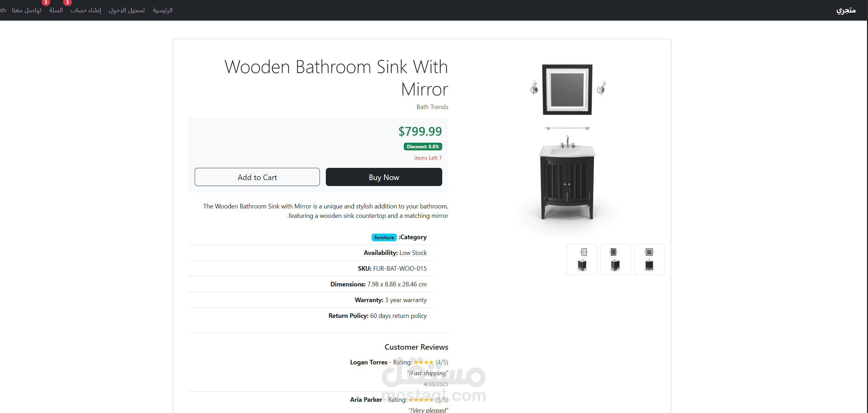Click Aria Parker's five-star rating
This screenshot has width=868, height=413.
(x=421, y=400)
